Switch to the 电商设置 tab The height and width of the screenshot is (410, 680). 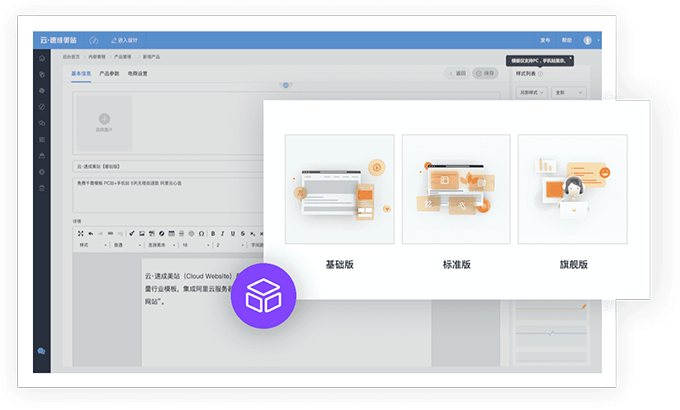137,74
